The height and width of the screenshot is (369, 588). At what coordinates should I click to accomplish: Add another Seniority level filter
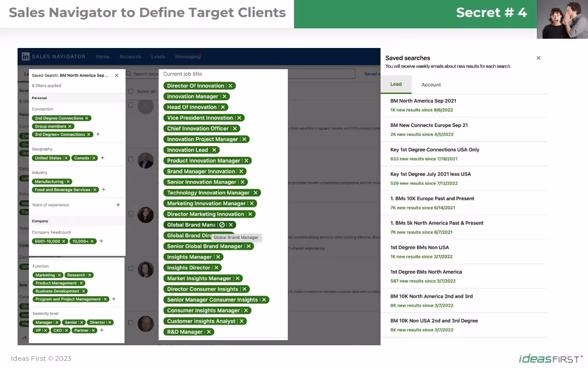[102, 330]
